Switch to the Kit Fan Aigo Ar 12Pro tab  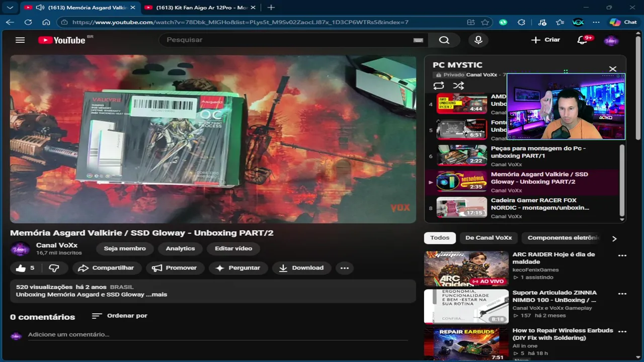[x=201, y=8]
